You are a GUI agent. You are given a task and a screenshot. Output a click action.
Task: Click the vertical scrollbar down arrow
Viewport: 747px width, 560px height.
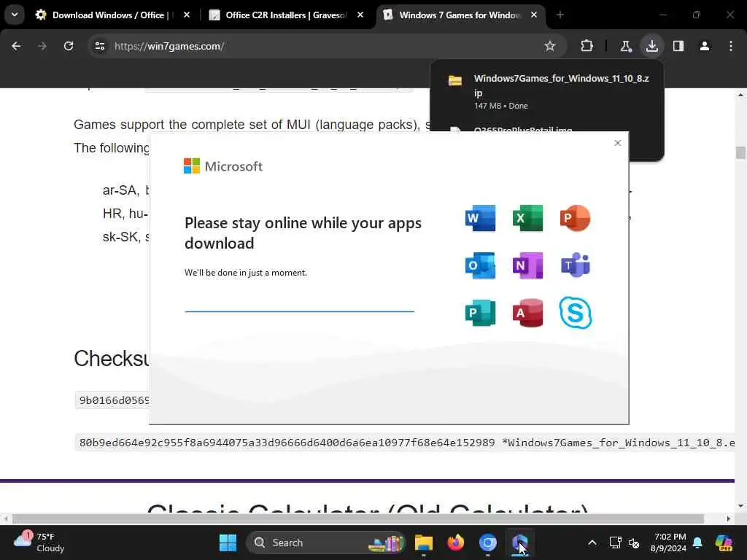740,505
